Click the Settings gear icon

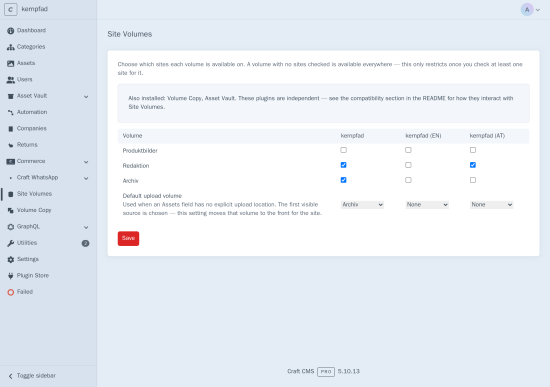click(x=11, y=259)
